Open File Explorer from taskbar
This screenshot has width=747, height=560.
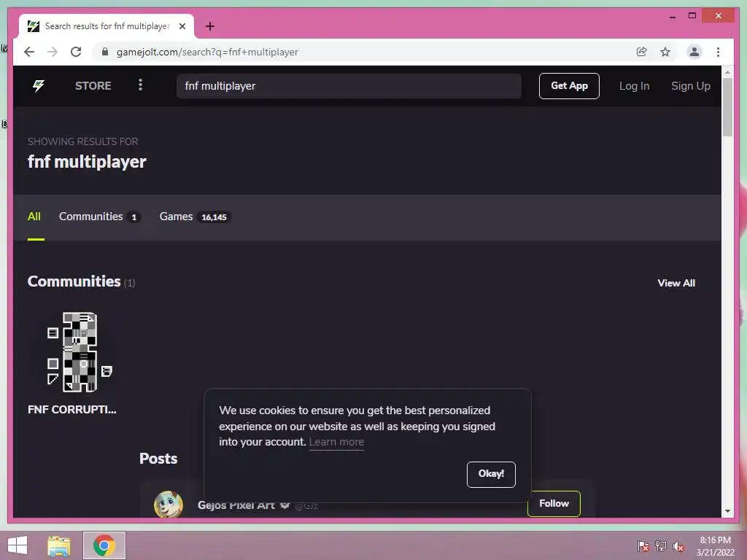point(59,545)
